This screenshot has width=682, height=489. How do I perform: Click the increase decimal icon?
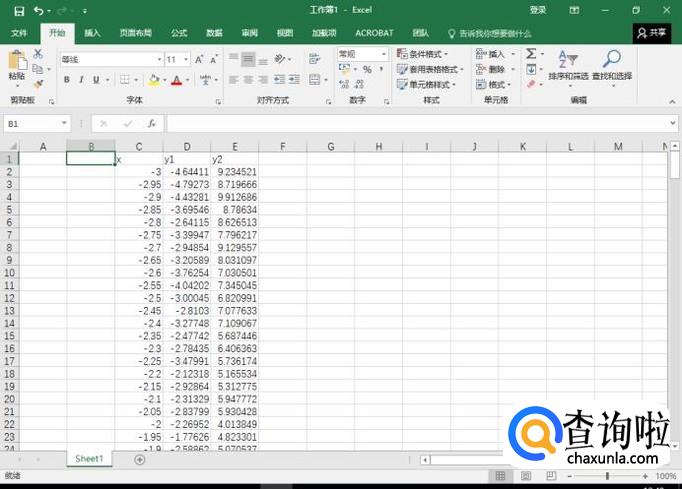point(344,84)
